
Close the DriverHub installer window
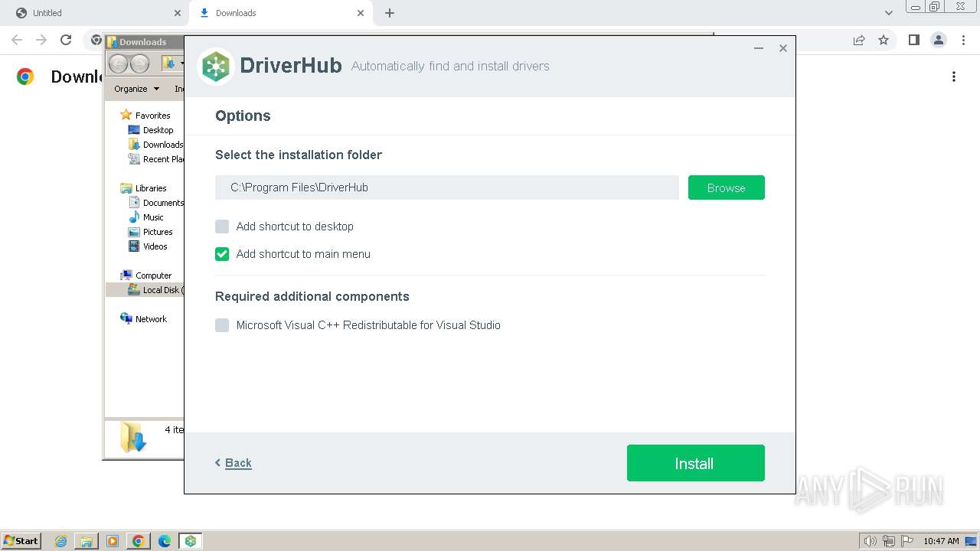[782, 48]
